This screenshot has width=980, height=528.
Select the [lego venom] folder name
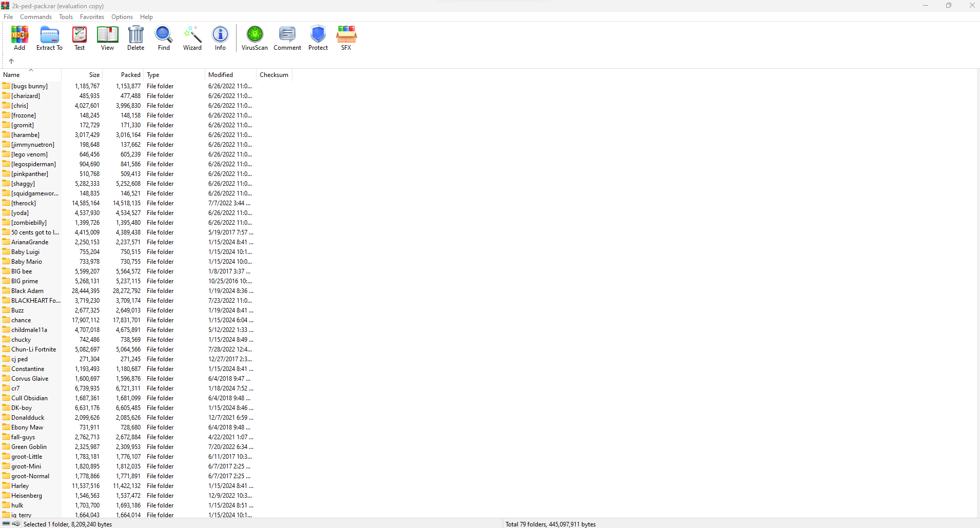pos(29,154)
